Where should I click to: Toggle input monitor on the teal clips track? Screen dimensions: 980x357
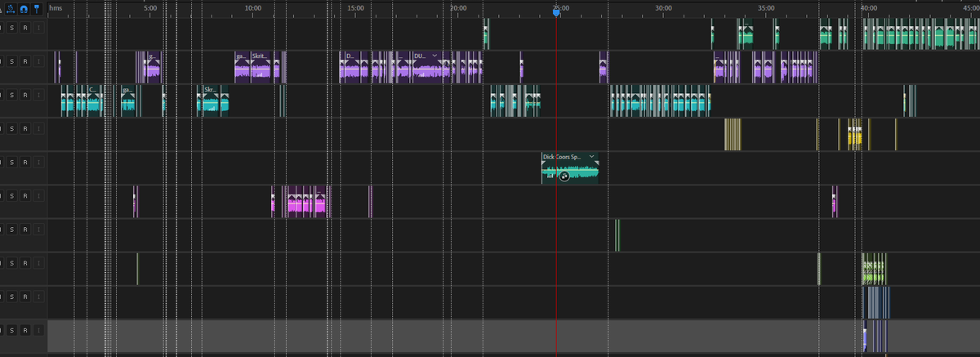point(38,95)
